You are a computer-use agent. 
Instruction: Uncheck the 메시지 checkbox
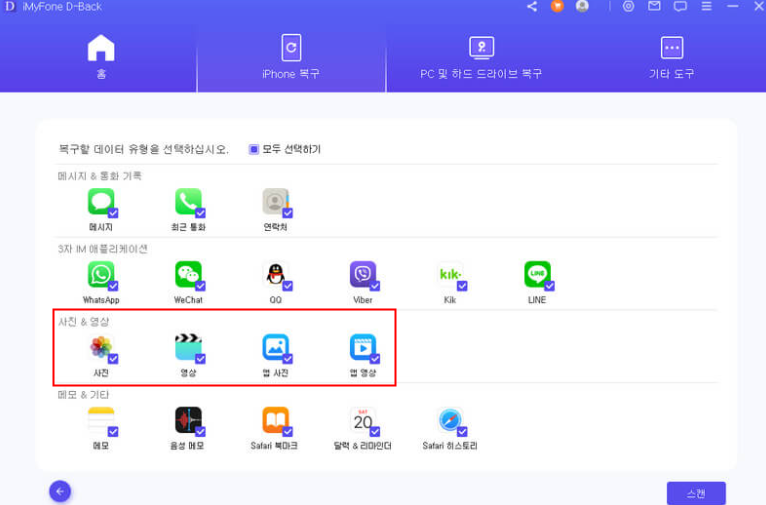point(113,213)
